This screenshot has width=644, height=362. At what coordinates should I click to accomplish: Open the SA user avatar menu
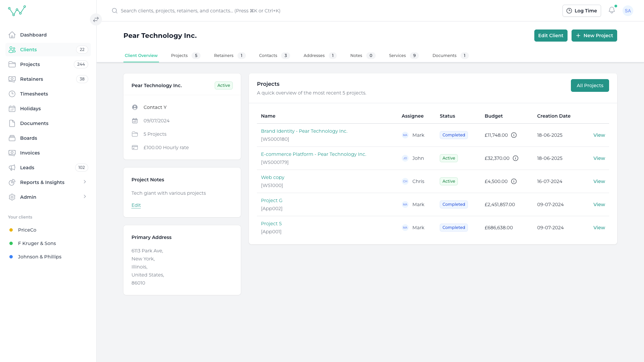pyautogui.click(x=628, y=10)
